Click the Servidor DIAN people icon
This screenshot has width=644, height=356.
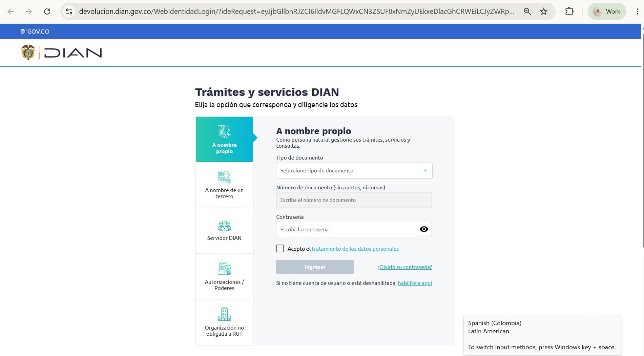point(224,226)
